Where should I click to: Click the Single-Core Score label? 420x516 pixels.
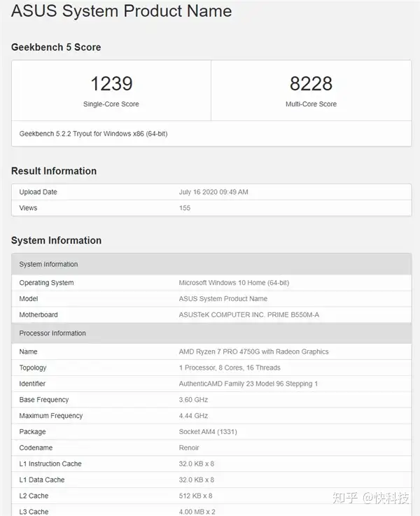111,104
